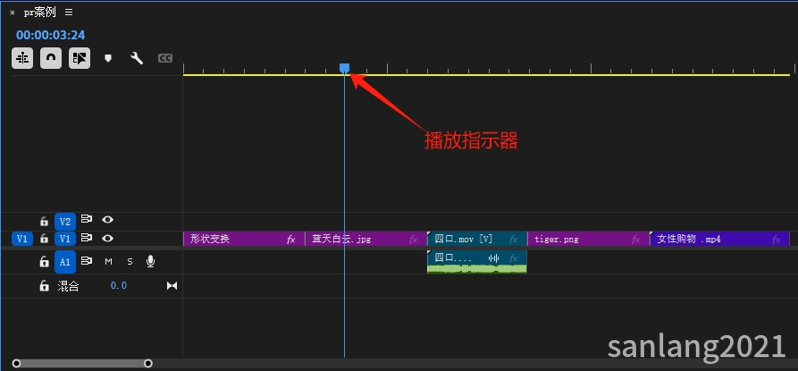Enable voice-over record microphone on A1
798x371 pixels.
[x=150, y=262]
